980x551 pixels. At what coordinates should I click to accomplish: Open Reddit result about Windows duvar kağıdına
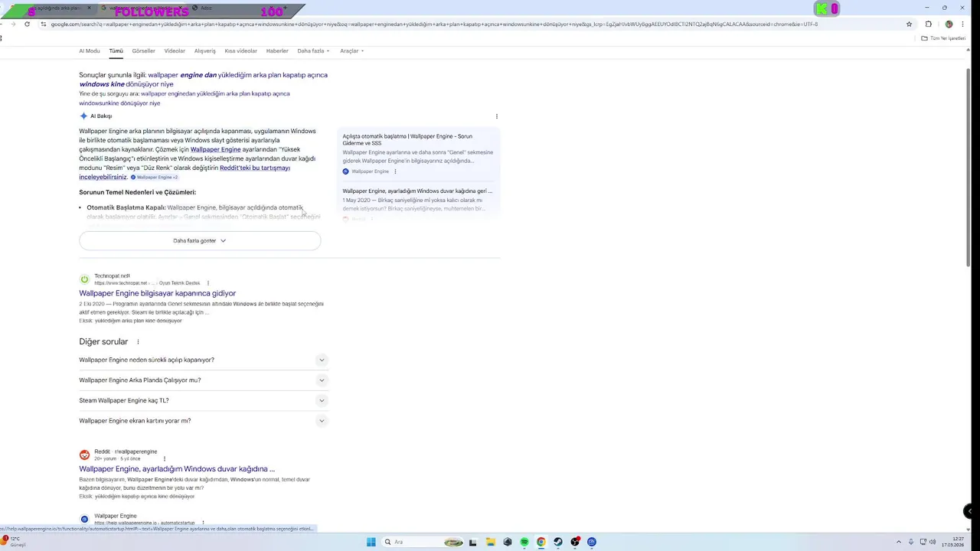coord(177,469)
